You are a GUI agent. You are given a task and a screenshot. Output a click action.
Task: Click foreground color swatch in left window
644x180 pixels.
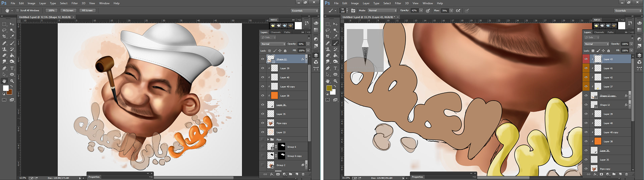6,88
